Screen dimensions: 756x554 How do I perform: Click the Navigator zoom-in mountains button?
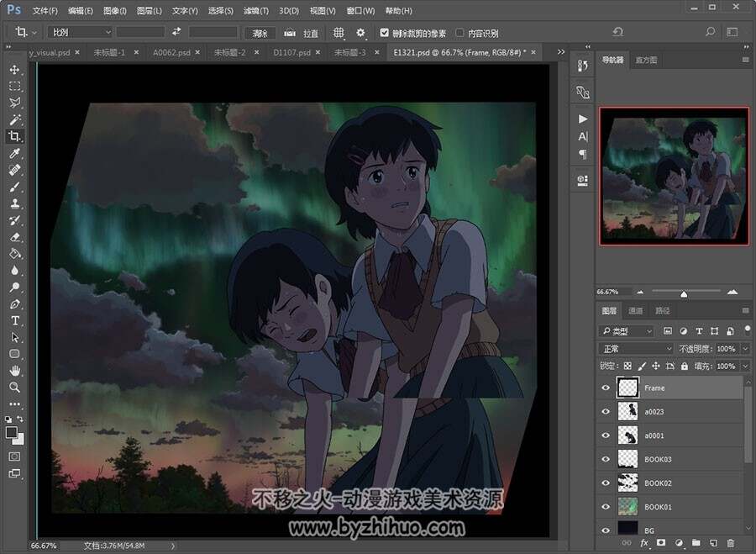[x=732, y=292]
